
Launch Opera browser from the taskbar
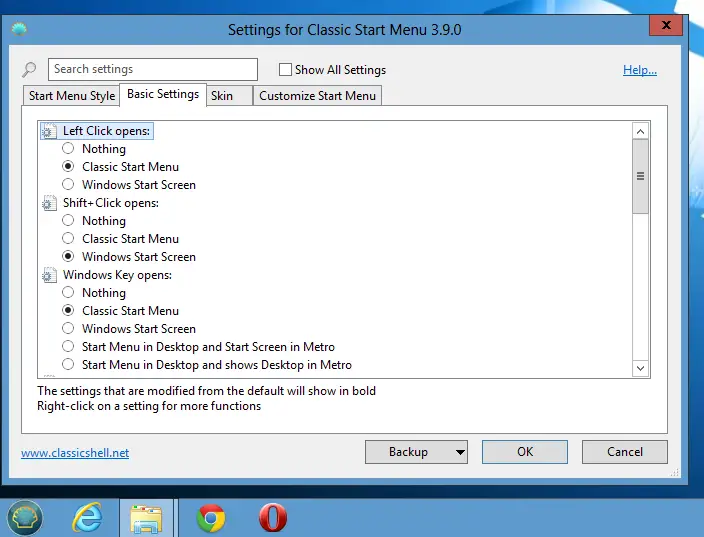click(273, 518)
